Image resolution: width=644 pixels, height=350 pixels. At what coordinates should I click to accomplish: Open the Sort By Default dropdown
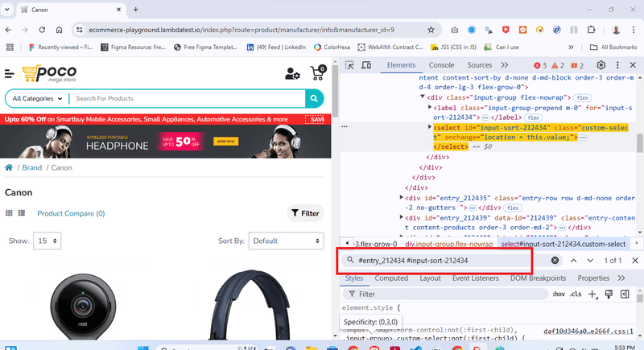click(285, 241)
